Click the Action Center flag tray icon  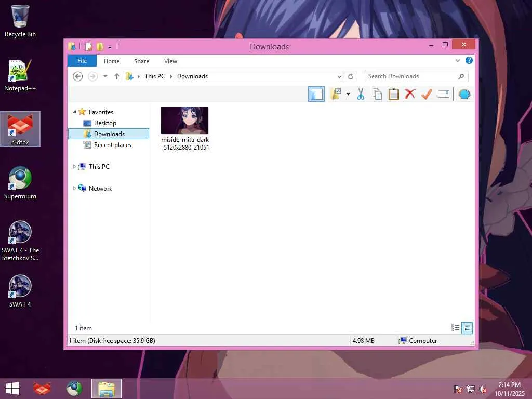tap(458, 389)
